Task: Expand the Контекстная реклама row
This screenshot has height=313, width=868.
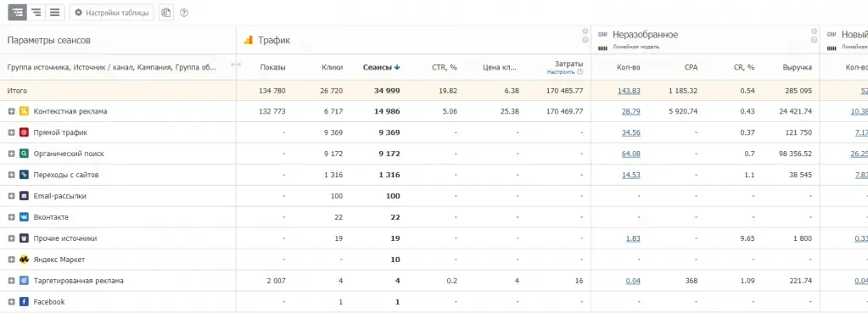Action: 12,111
